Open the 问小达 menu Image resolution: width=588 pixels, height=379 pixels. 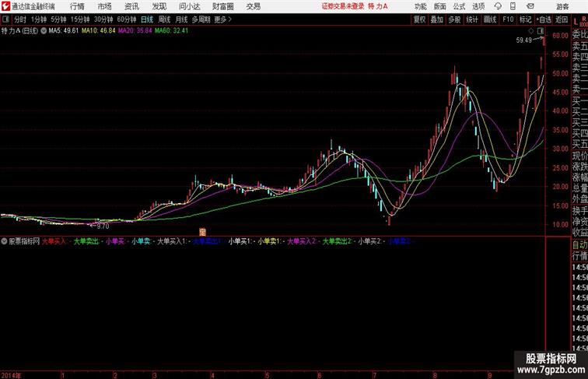pos(190,6)
